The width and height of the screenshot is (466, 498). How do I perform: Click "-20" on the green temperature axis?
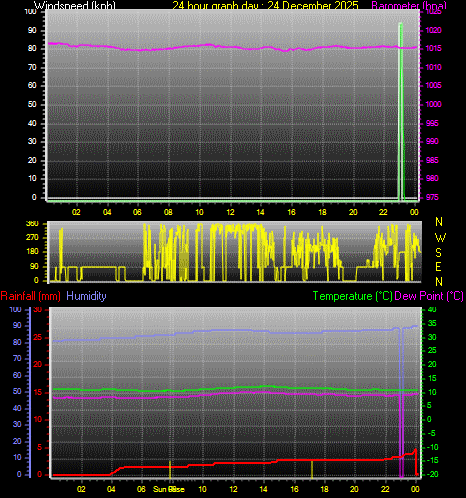click(x=433, y=474)
